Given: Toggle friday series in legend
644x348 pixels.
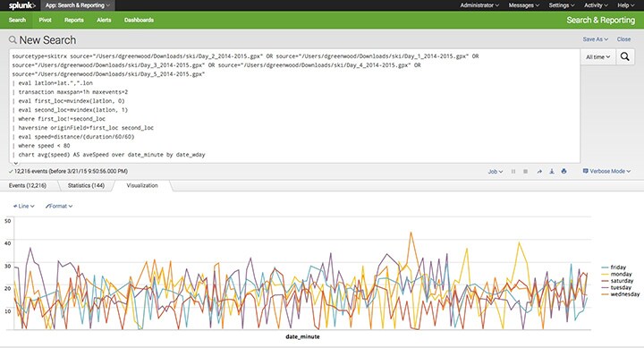Looking at the screenshot, I should click(614, 267).
